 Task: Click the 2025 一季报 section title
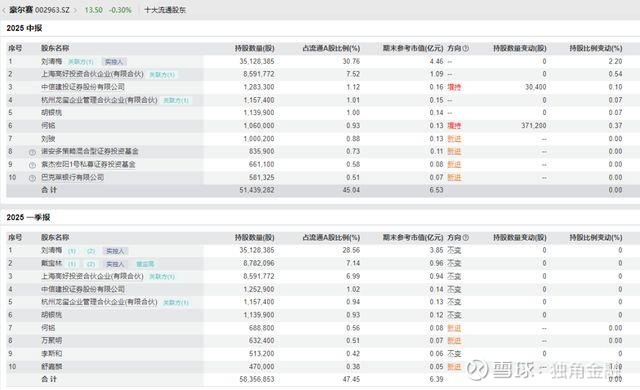28,217
